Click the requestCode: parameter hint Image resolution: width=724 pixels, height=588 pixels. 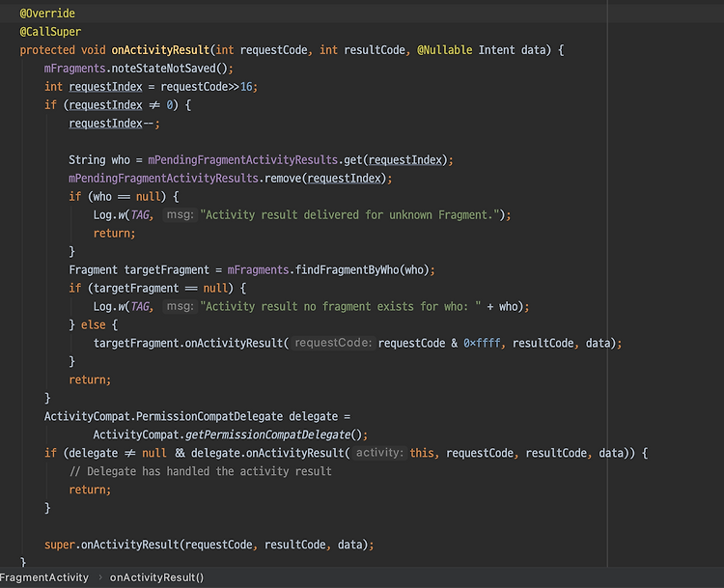(333, 343)
